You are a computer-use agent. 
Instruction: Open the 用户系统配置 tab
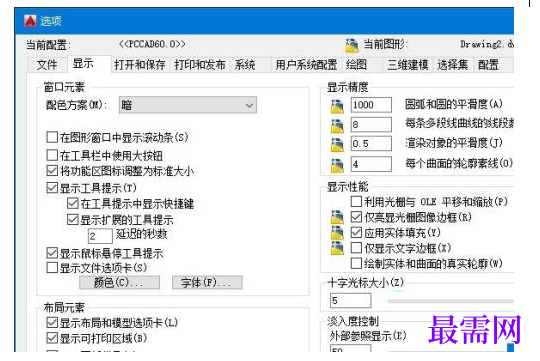(306, 64)
